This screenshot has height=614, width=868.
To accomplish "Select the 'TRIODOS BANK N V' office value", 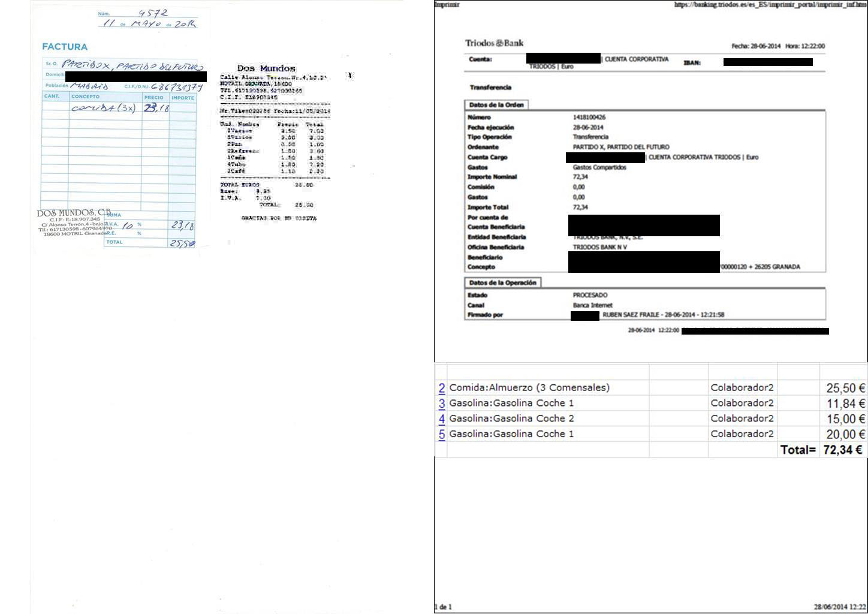I will pos(599,247).
